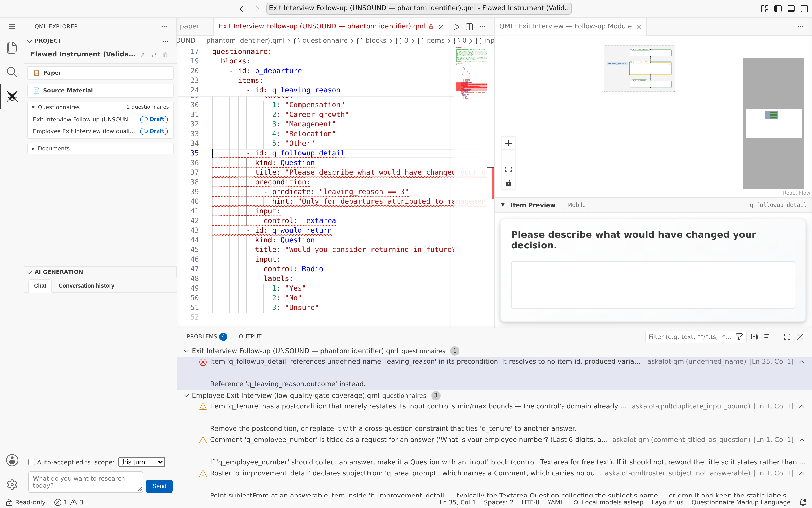
Task: Click the switch project arrows icon
Action: (x=154, y=55)
